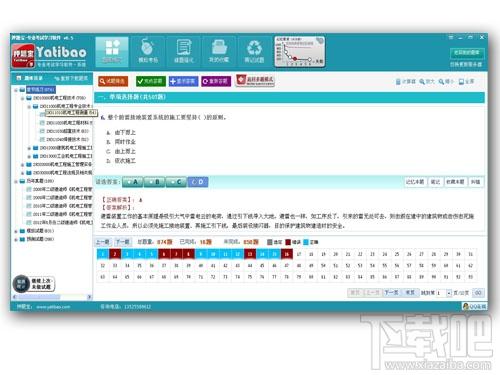The image size is (500, 375).
Task: Click the 记忆本题 memorize button
Action: [415, 182]
